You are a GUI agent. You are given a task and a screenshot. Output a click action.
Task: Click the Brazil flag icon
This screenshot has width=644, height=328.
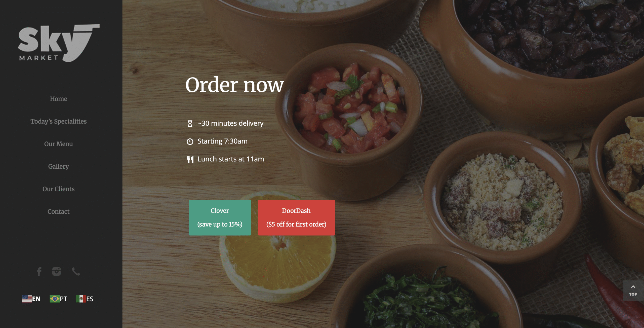click(55, 299)
